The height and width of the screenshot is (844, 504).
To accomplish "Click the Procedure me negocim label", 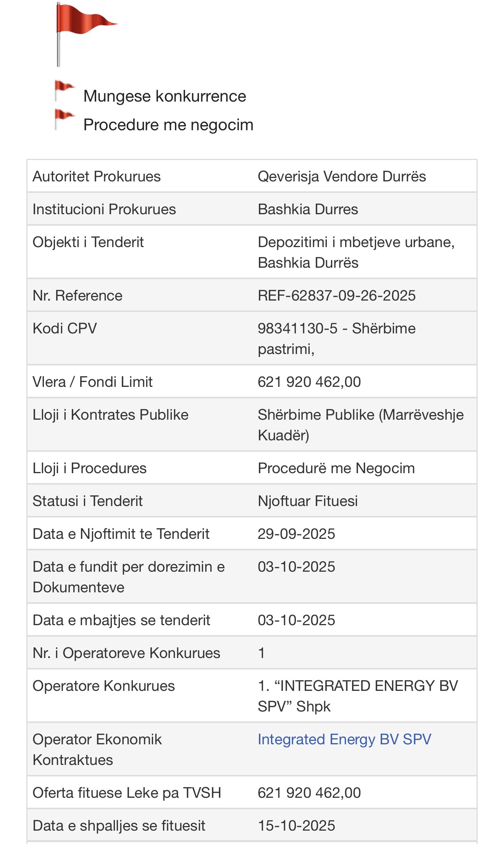I will click(x=168, y=125).
